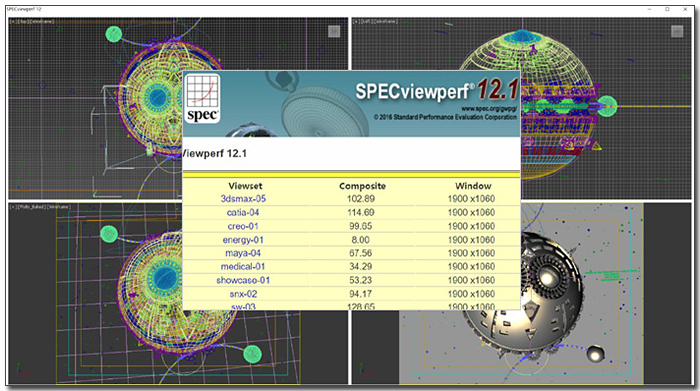
Task: Open the [+] menu of the Top viewport
Action: [13, 21]
